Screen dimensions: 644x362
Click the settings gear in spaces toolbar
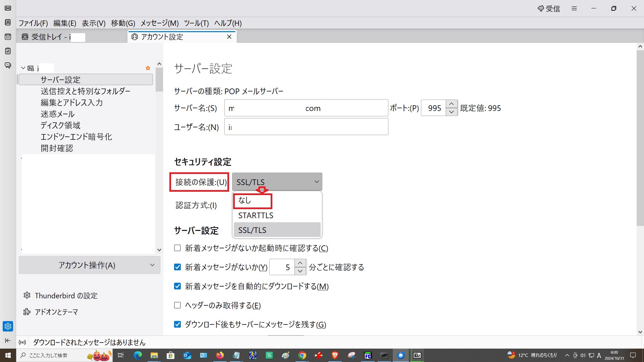point(8,326)
